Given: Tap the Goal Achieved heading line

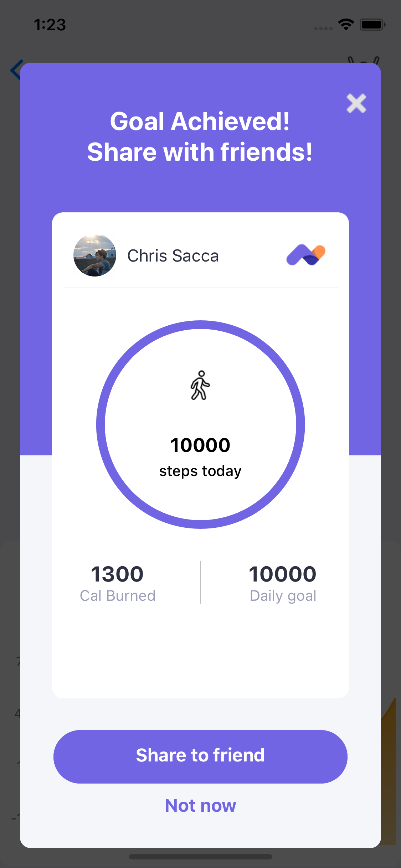Looking at the screenshot, I should [200, 122].
